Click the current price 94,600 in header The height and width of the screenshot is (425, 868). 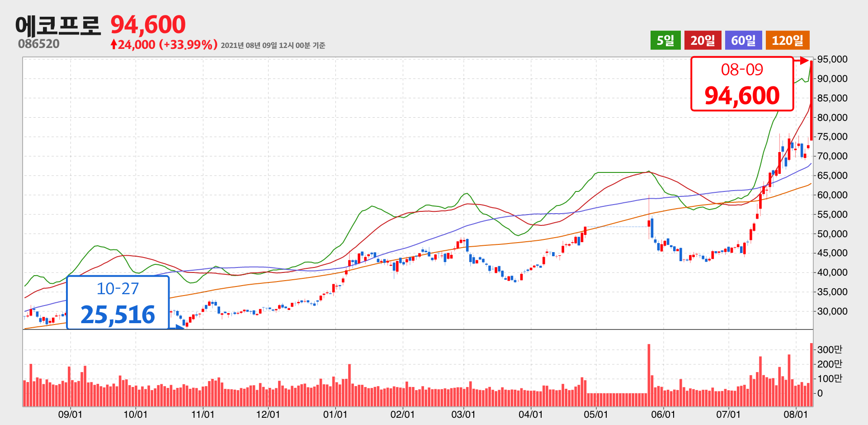pos(148,25)
